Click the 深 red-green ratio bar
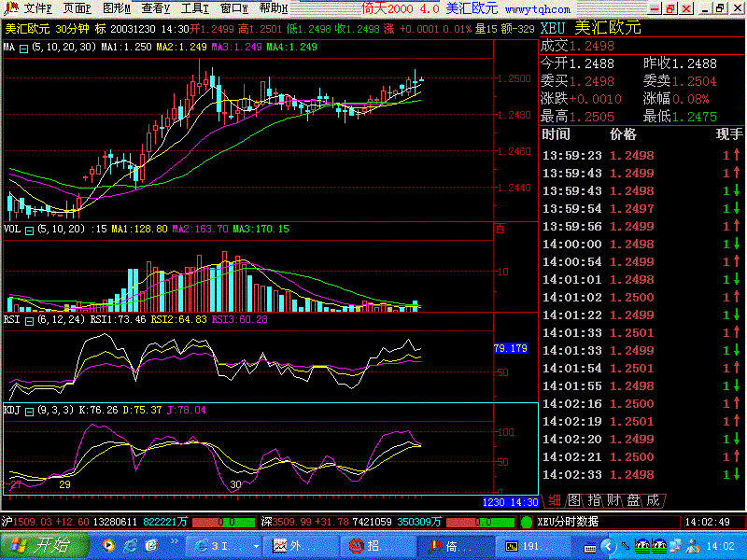The image size is (747, 560). point(482,523)
